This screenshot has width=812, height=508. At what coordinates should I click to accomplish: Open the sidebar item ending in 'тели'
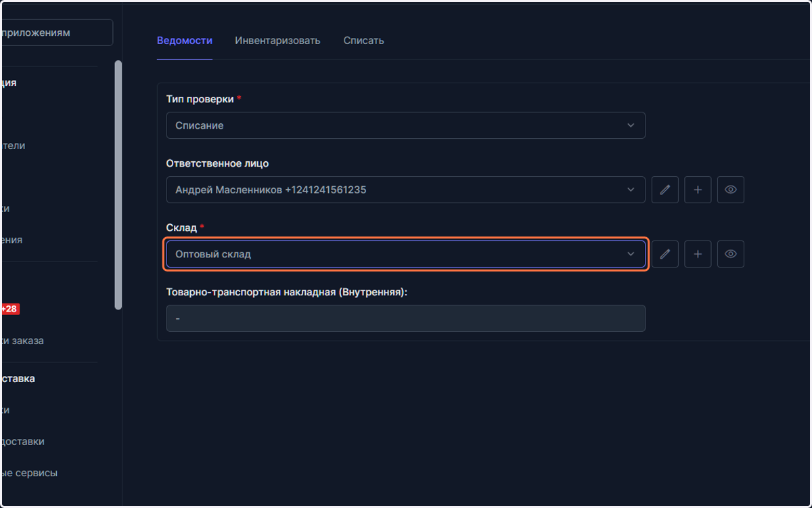15,146
